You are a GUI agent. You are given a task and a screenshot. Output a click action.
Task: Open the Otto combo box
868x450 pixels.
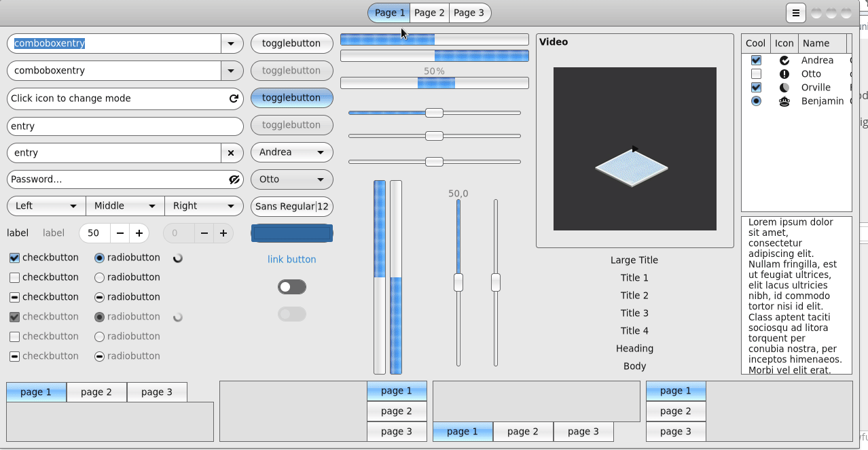coord(292,179)
